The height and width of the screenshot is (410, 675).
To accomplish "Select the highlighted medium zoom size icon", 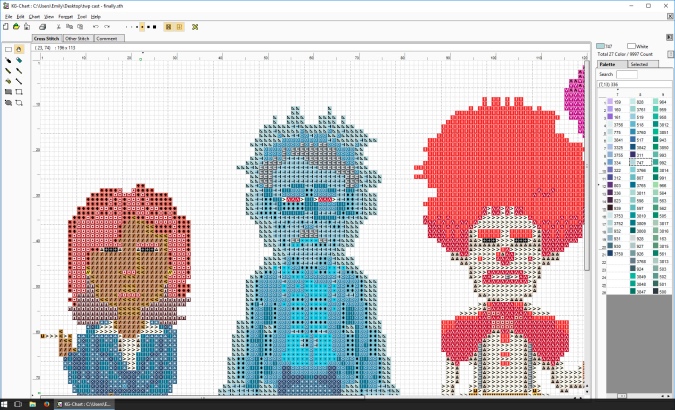I will click(142, 27).
